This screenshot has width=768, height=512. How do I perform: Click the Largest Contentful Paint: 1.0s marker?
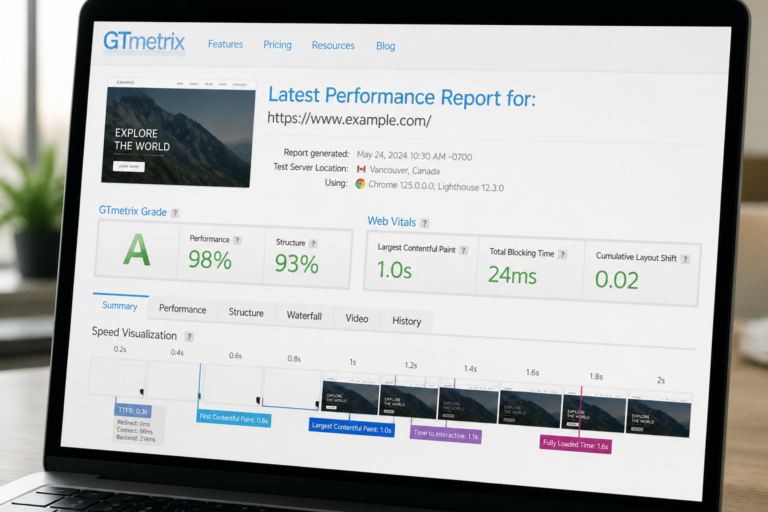click(352, 428)
